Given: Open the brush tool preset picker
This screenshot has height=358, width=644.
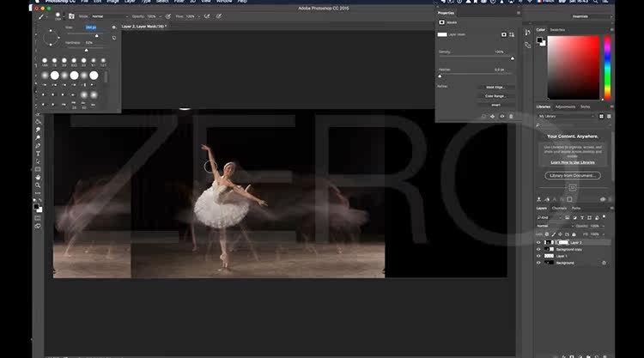Looking at the screenshot, I should [58, 16].
